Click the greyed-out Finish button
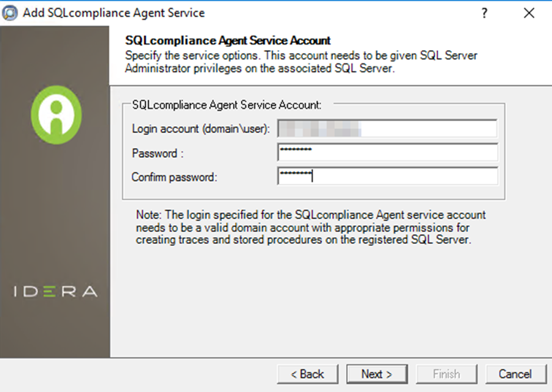This screenshot has height=392, width=552. (x=445, y=374)
